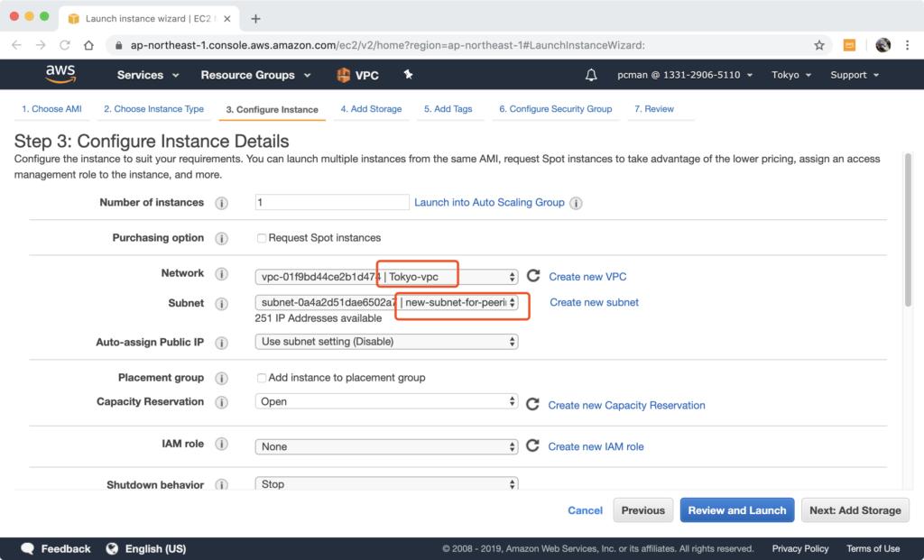Viewport: 924px width, 560px height.
Task: Click Create new IAM role link
Action: (596, 446)
